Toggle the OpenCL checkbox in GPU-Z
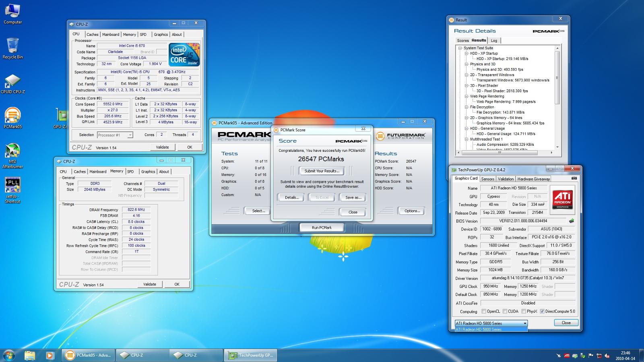 (x=484, y=311)
